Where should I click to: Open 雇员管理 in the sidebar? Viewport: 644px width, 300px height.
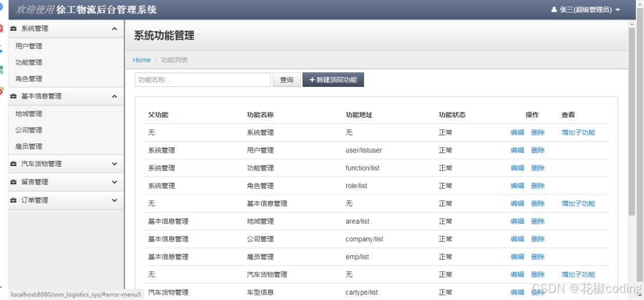pos(29,146)
